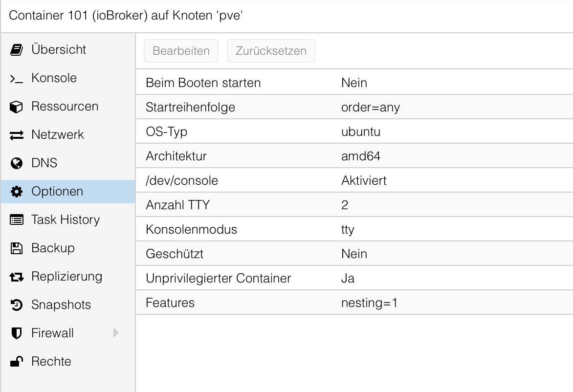Select the Beim Booten starten row
573x392 pixels.
(354, 83)
